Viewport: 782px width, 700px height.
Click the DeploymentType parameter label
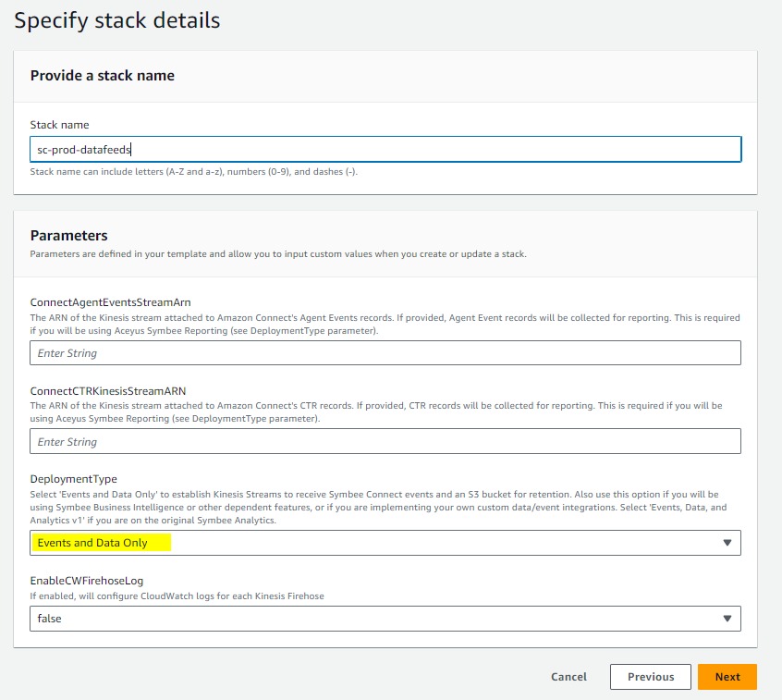[73, 479]
